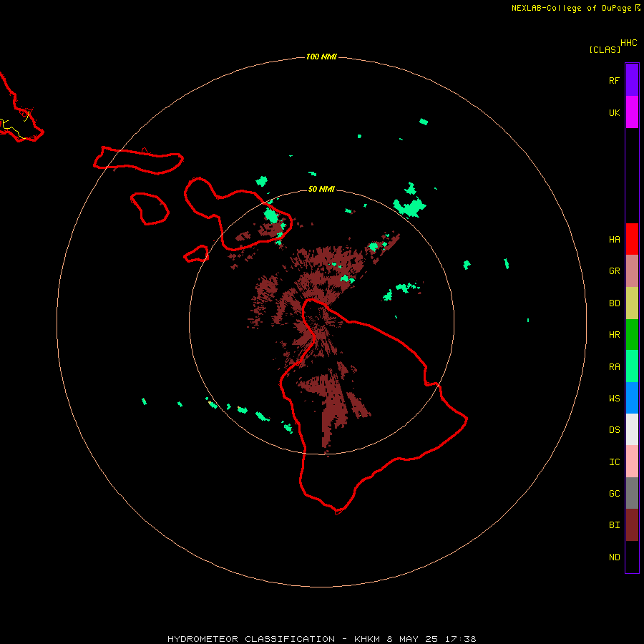Click the UK magenta legend swatch
Image resolution: width=644 pixels, height=644 pixels.
(632, 112)
